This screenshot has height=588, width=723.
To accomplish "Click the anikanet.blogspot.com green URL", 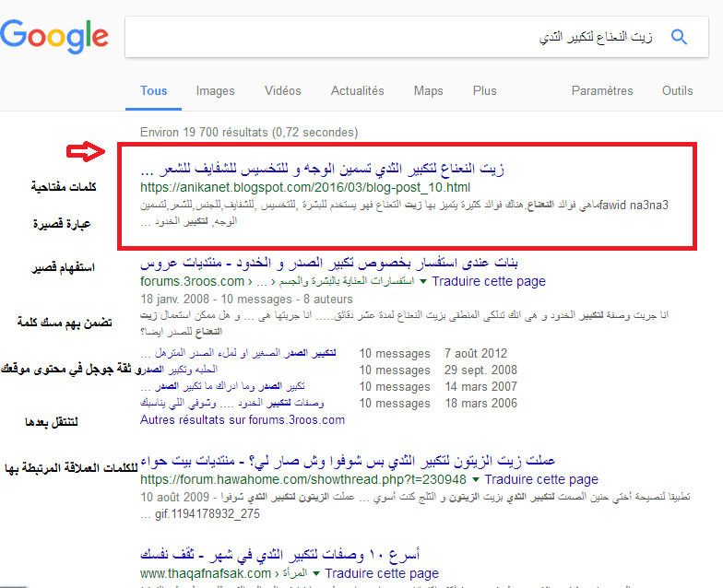I will coord(305,188).
